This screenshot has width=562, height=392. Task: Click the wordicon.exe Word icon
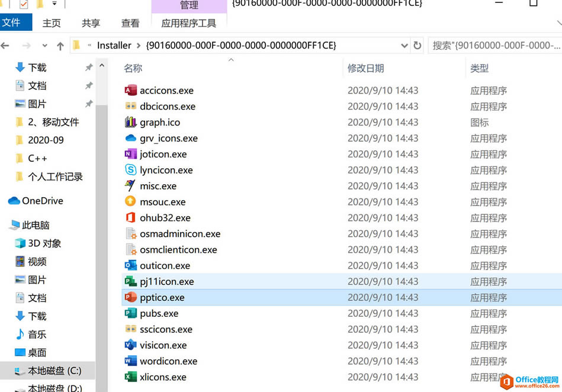click(x=130, y=361)
